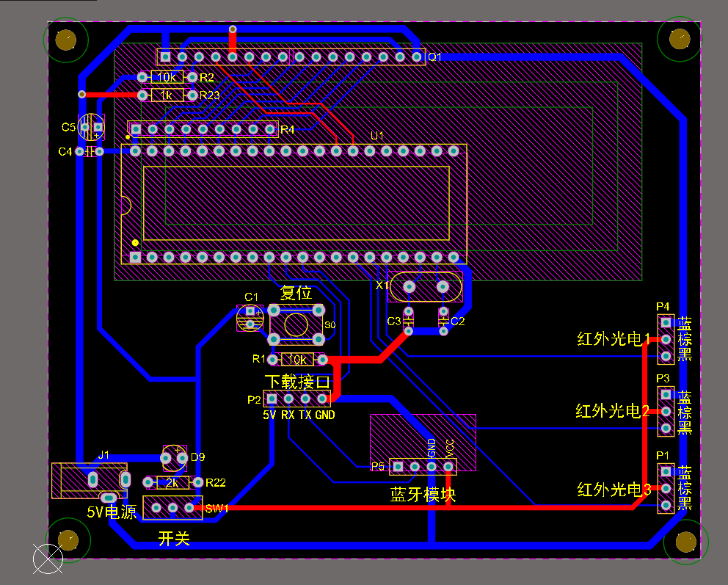Screen dimensions: 728x585
Task: Click the top-right mounting hole pad
Action: [680, 39]
